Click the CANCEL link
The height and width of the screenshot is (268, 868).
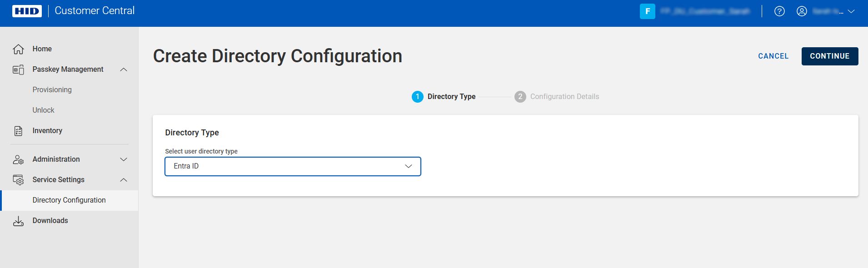click(x=773, y=56)
